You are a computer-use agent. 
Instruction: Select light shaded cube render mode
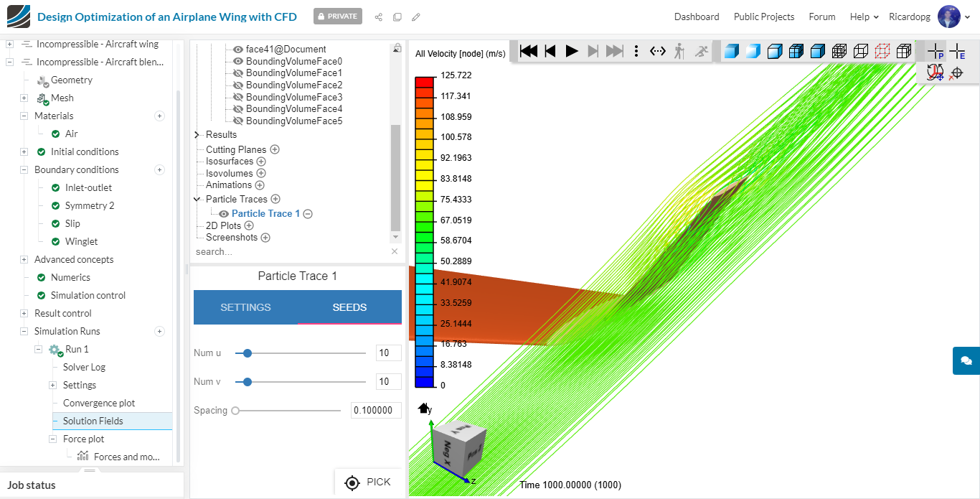pyautogui.click(x=753, y=51)
